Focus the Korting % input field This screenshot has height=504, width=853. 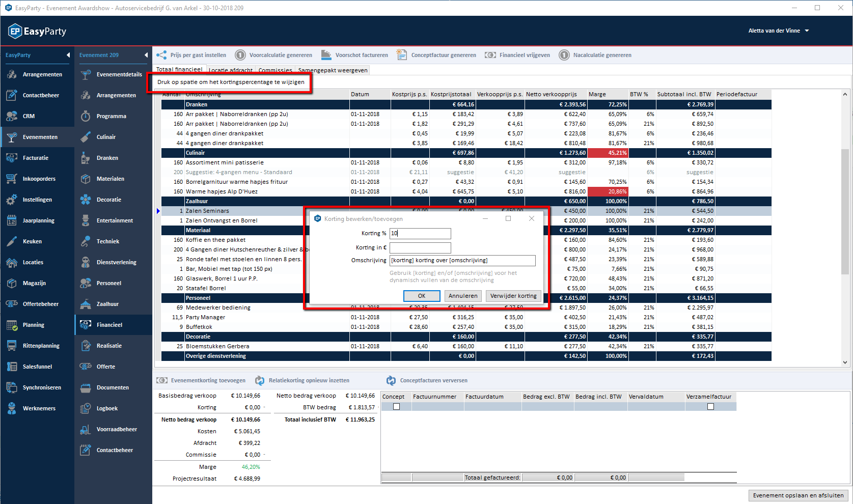[x=420, y=233]
